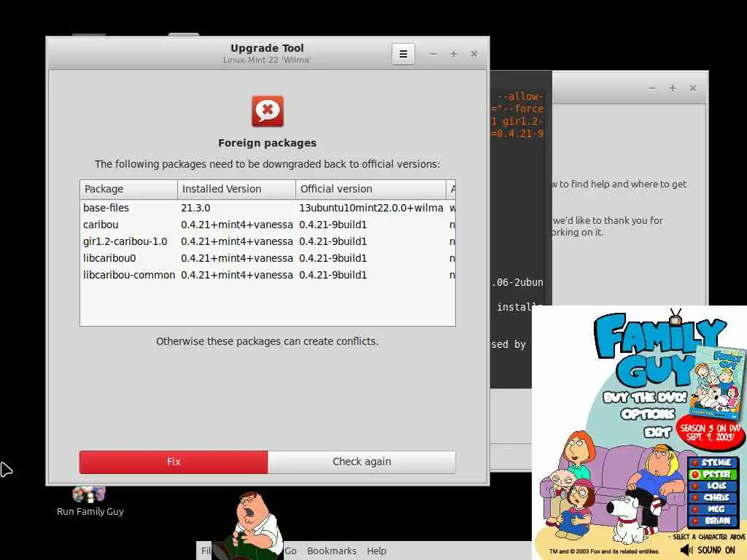Maximize the Upgrade Tool window

[x=454, y=54]
